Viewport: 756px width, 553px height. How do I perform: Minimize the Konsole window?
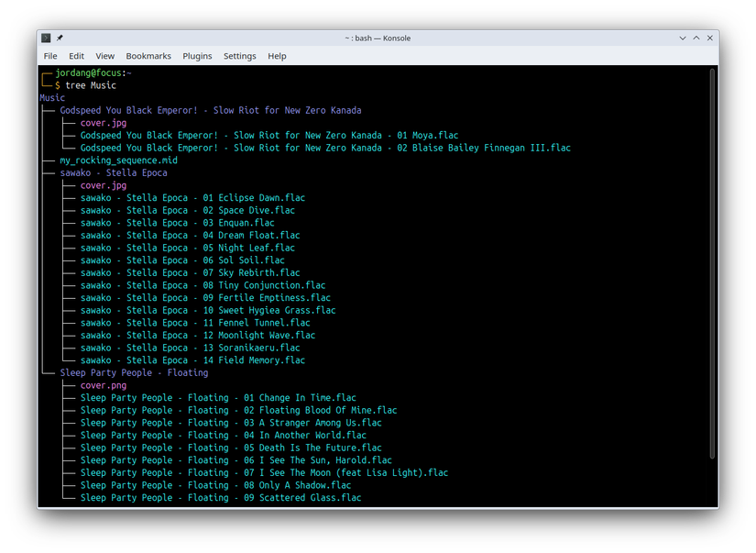pos(682,38)
